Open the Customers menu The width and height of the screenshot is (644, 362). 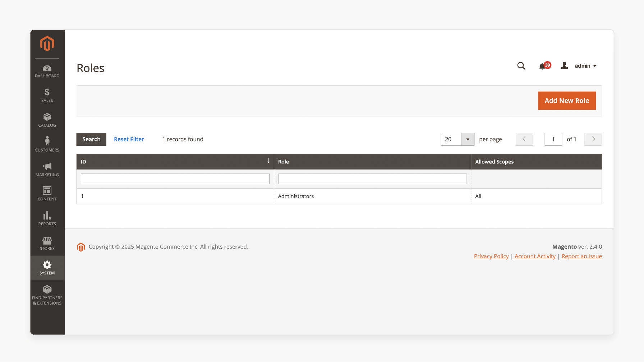point(47,144)
